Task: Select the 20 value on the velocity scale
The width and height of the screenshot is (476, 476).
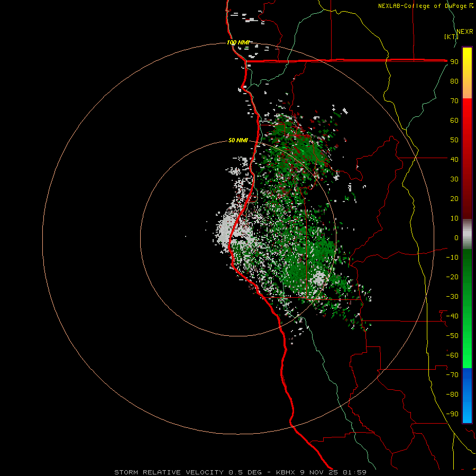Action: (454, 198)
